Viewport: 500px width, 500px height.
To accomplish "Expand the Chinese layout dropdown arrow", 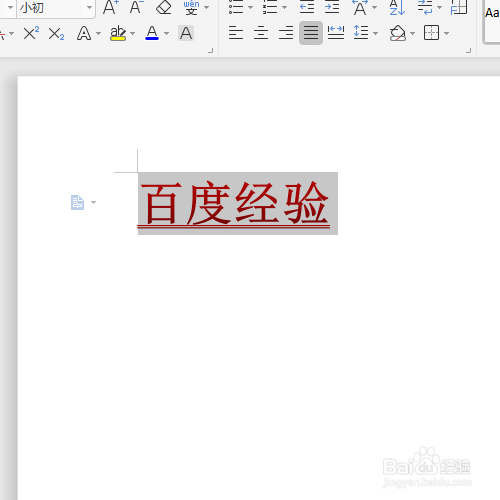I will (374, 7).
